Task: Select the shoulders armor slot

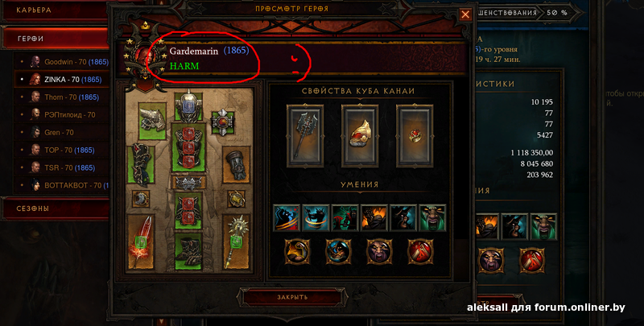Action: pos(152,121)
